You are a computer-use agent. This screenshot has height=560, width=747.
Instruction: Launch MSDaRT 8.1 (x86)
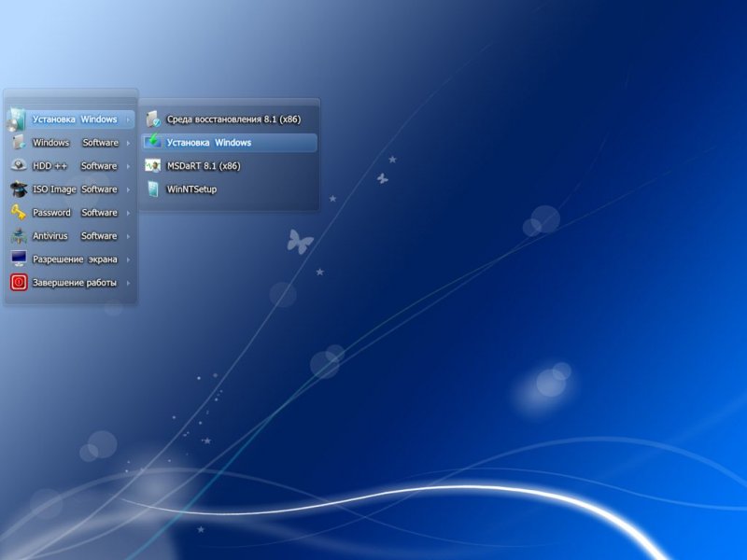tap(229, 166)
